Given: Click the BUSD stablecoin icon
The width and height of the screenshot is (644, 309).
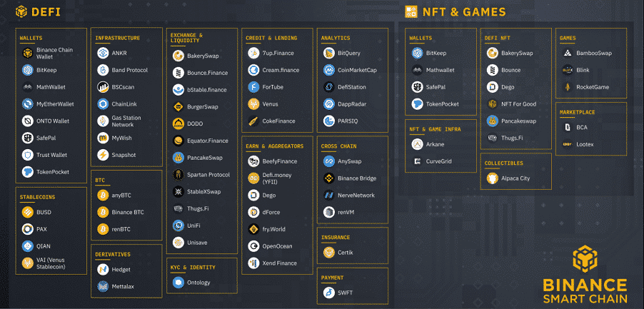Looking at the screenshot, I should 28,212.
